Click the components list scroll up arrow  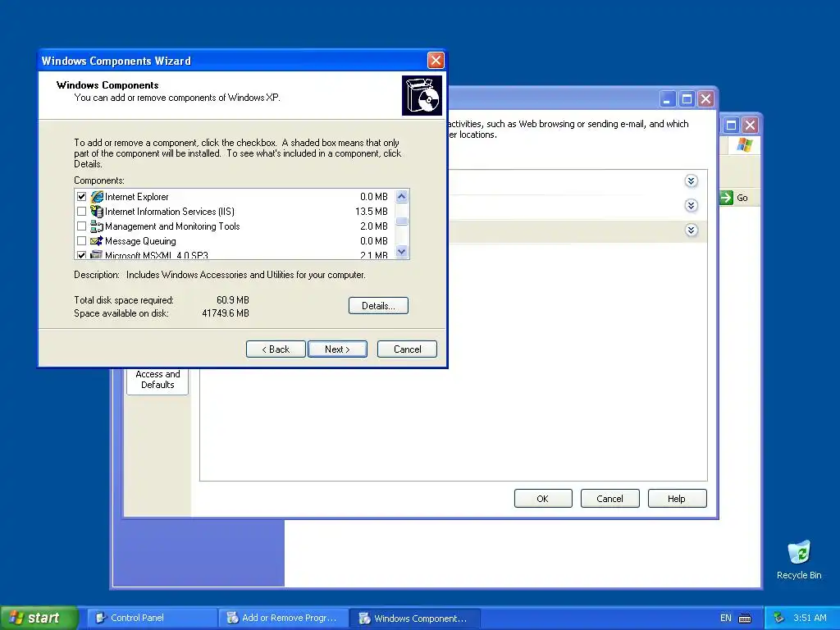click(402, 197)
